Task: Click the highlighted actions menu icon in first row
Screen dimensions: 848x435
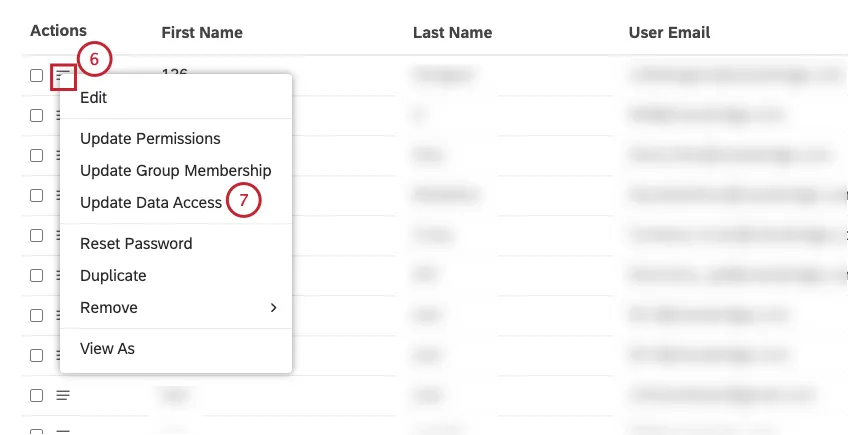Action: 63,75
